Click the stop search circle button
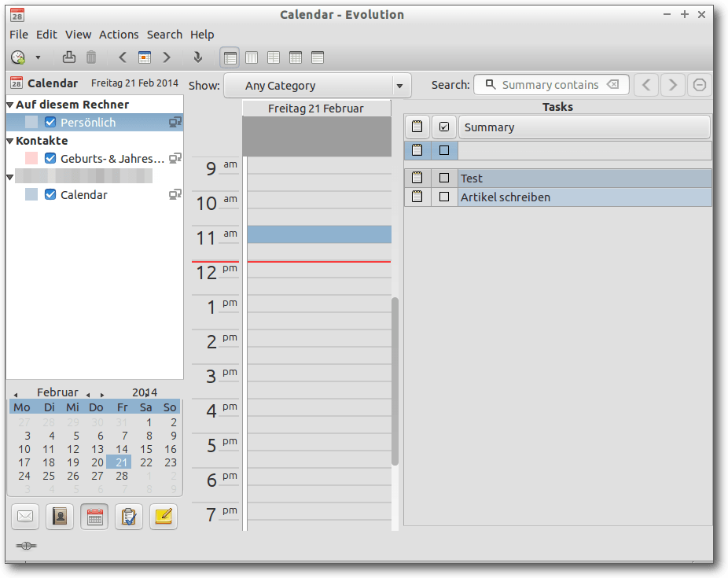728x578 pixels. [699, 85]
